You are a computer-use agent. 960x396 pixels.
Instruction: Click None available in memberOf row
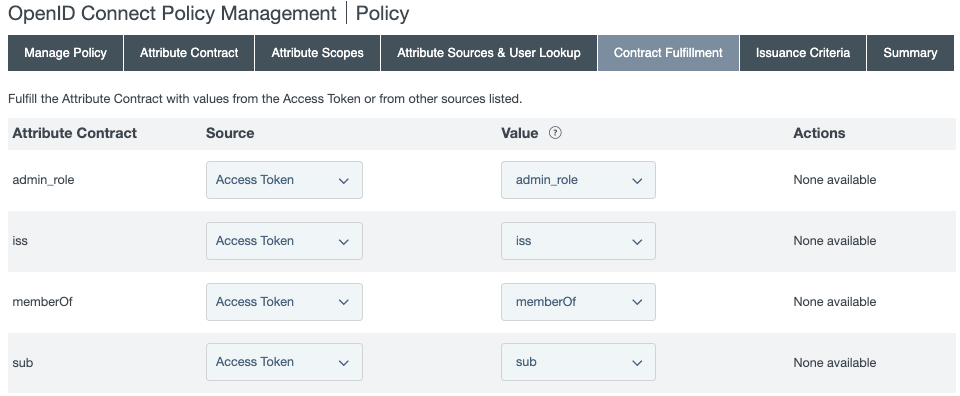834,302
